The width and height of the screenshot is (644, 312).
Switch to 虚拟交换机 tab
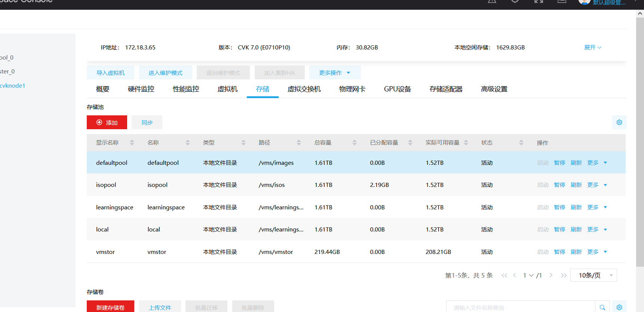pos(304,89)
